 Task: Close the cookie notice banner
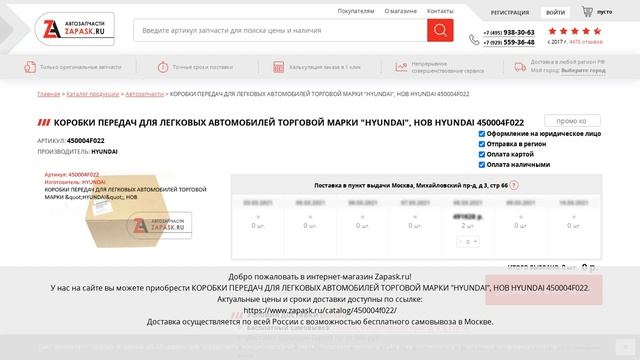click(x=625, y=347)
